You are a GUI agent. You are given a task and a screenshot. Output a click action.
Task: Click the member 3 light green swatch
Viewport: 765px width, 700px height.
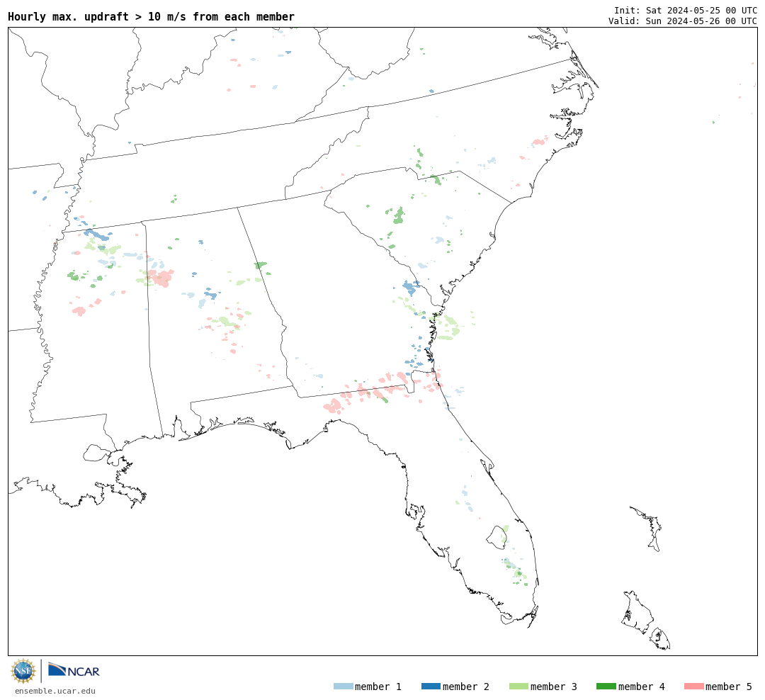click(518, 686)
